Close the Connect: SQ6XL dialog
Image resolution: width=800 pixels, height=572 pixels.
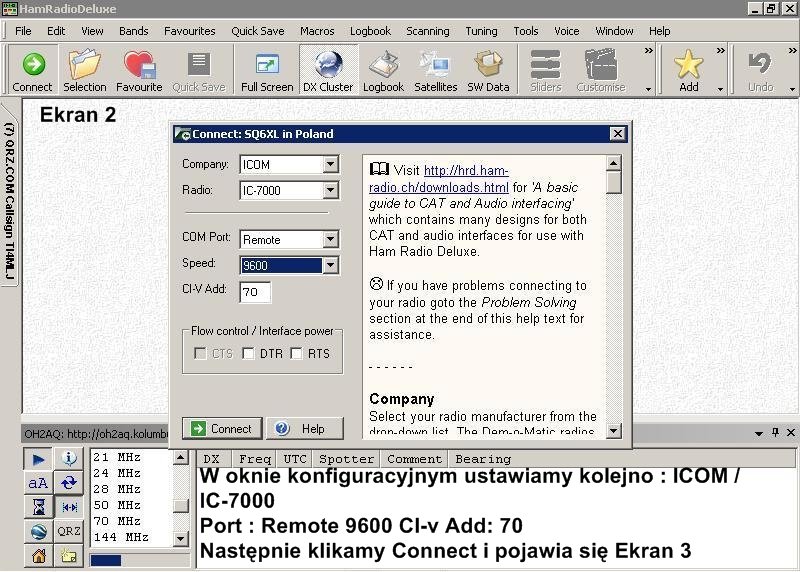click(x=617, y=134)
